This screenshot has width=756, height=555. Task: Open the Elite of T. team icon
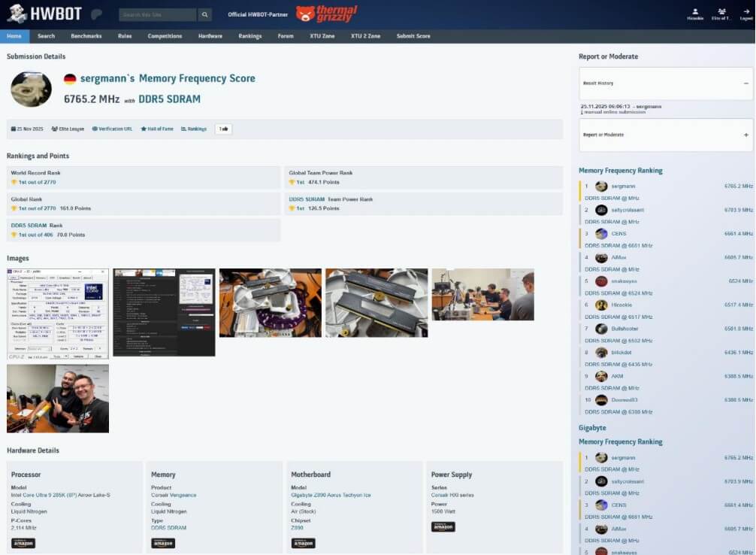tap(721, 13)
